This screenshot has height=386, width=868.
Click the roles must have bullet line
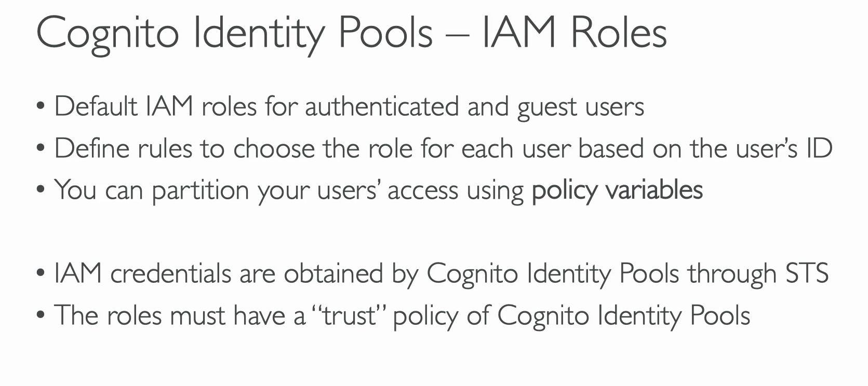point(402,316)
